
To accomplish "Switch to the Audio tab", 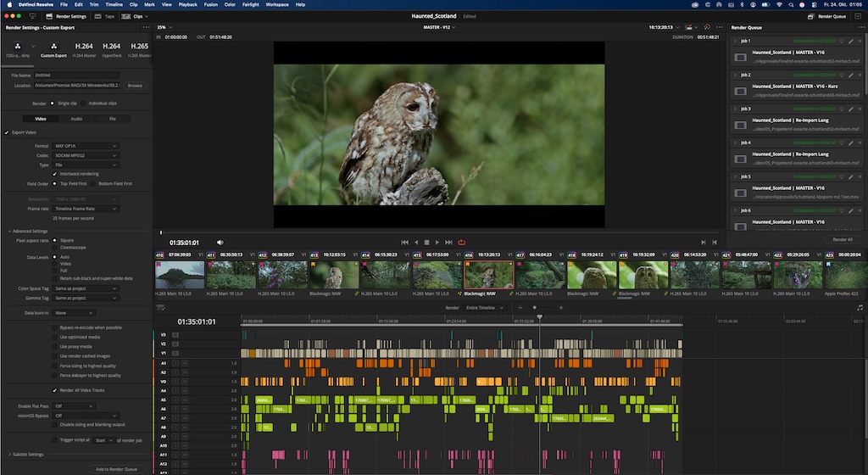I will coord(76,119).
